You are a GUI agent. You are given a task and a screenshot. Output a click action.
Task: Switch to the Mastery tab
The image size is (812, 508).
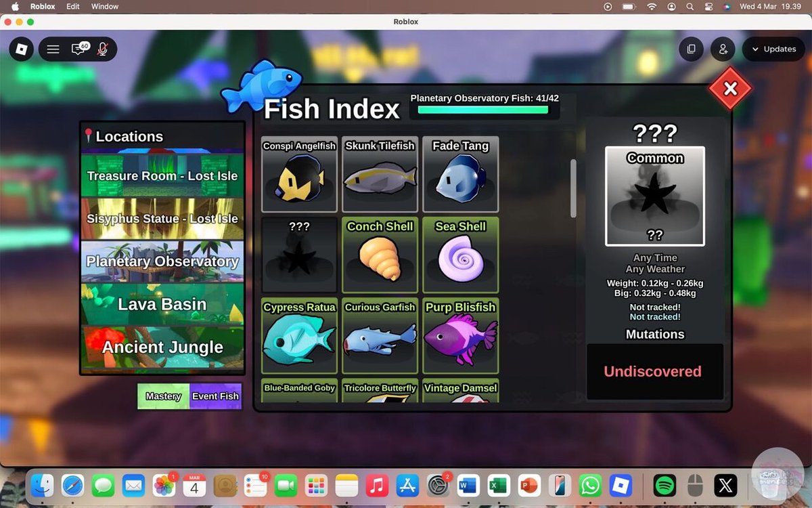point(162,396)
